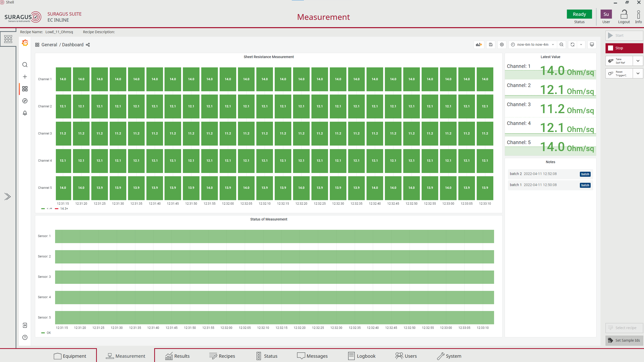Image resolution: width=644 pixels, height=362 pixels.
Task: Expand the Take Self Ref dropdown arrow
Action: 638,61
